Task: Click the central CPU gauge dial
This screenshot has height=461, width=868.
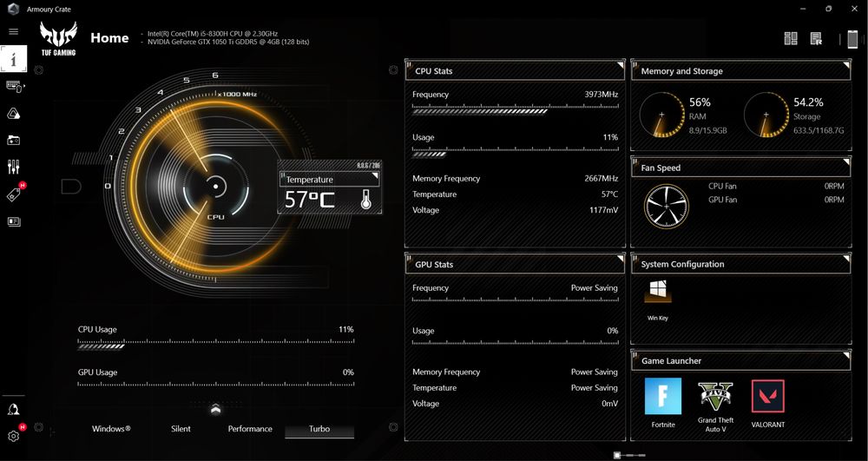Action: tap(215, 187)
